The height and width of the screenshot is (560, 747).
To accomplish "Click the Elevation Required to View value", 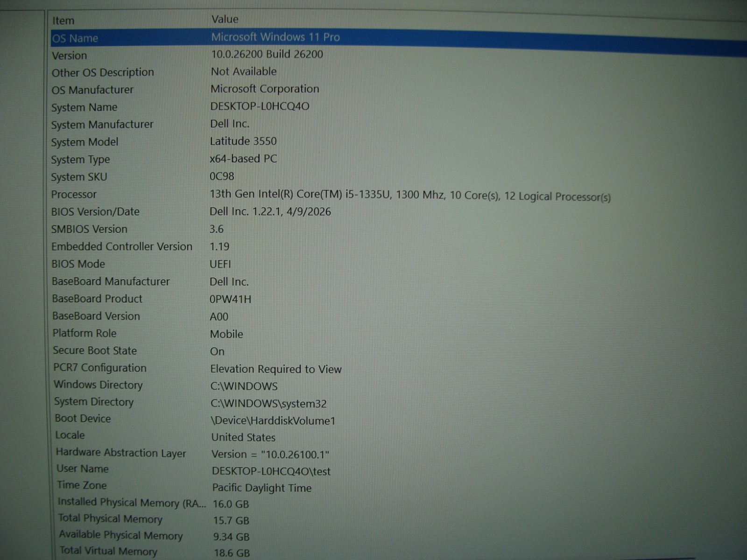I will [x=276, y=369].
